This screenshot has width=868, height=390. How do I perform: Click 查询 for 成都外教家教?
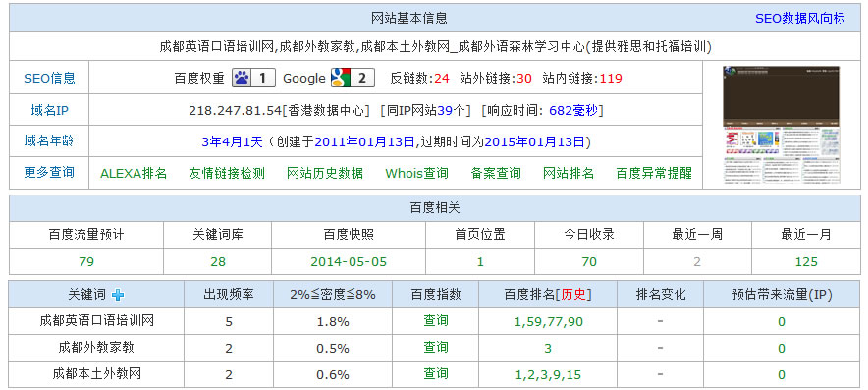tap(436, 348)
